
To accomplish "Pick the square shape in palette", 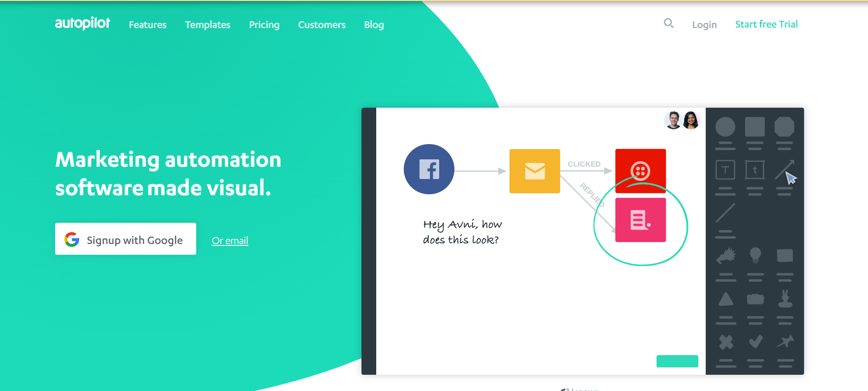I will click(x=755, y=127).
